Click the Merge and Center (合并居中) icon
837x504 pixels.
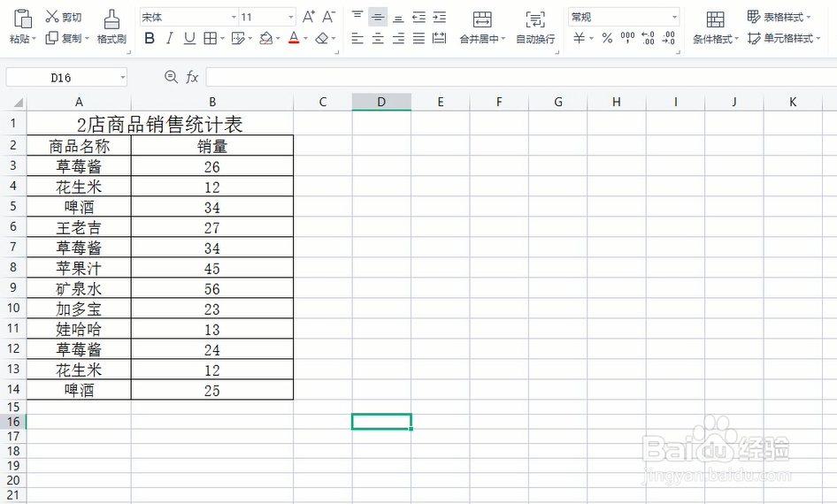pyautogui.click(x=482, y=19)
